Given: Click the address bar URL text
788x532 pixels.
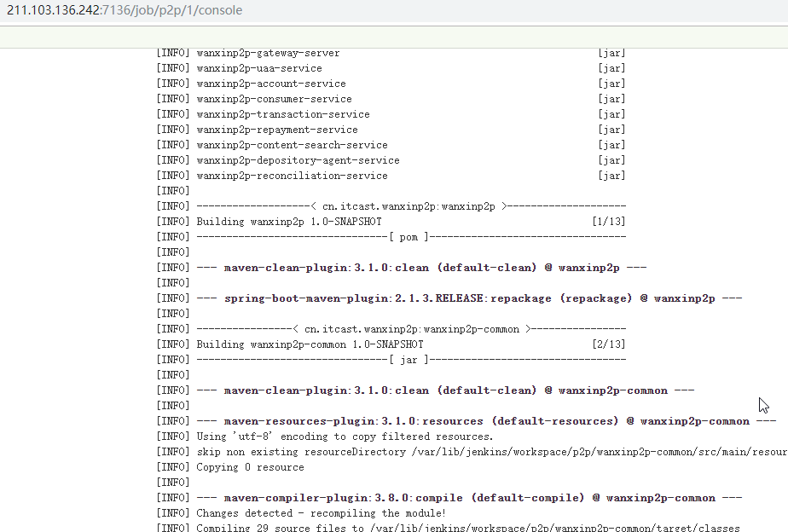Looking at the screenshot, I should [x=125, y=10].
